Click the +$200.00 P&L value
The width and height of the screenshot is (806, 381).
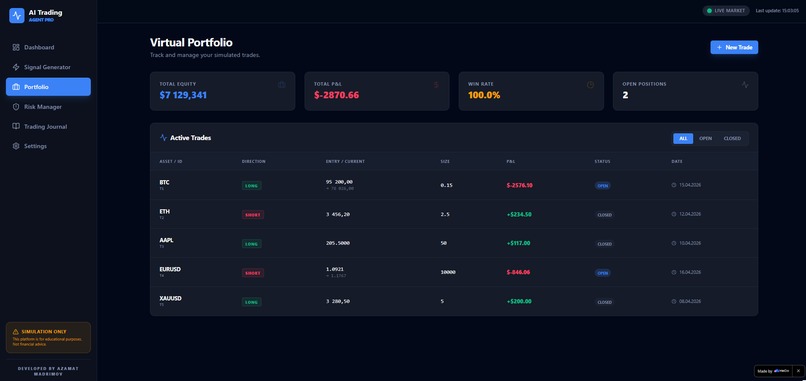[x=519, y=301]
